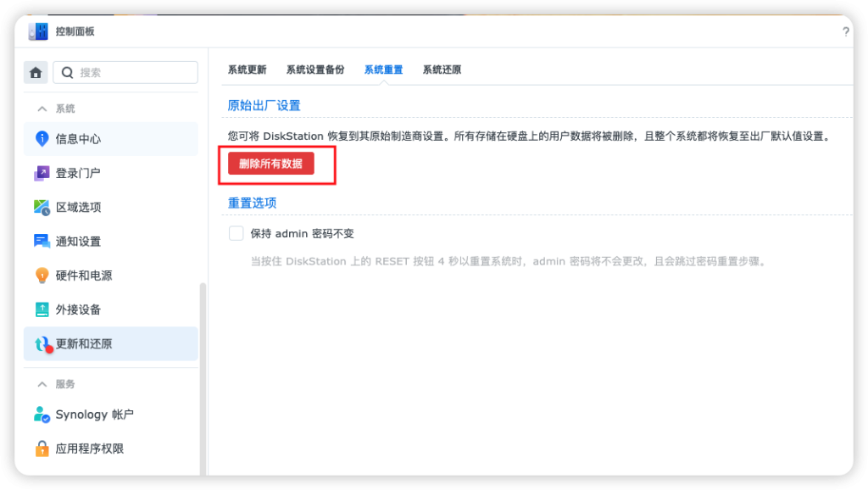868x490 pixels.
Task: Click the 通知设置 notification icon
Action: [x=42, y=242]
